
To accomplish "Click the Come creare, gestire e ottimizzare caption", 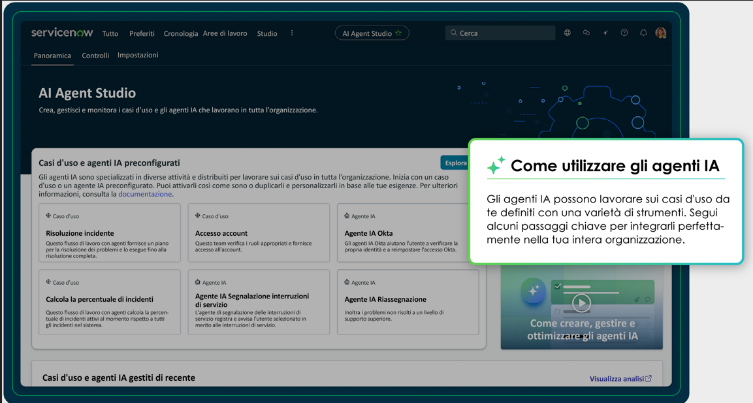I will click(583, 330).
